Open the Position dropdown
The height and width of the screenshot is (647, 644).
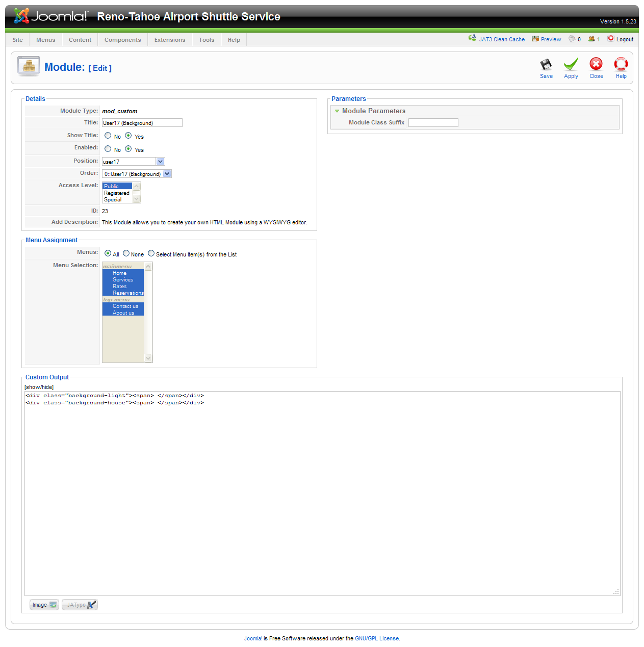coord(160,161)
